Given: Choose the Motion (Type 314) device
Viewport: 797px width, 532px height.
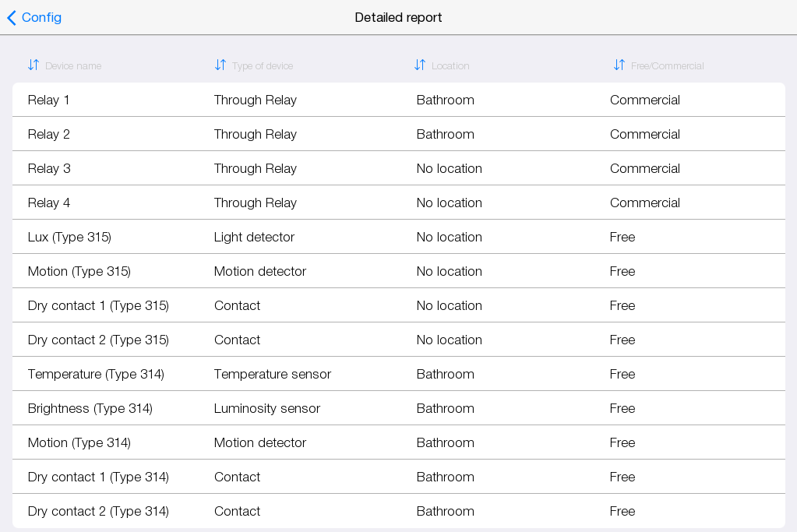Looking at the screenshot, I should 398,442.
